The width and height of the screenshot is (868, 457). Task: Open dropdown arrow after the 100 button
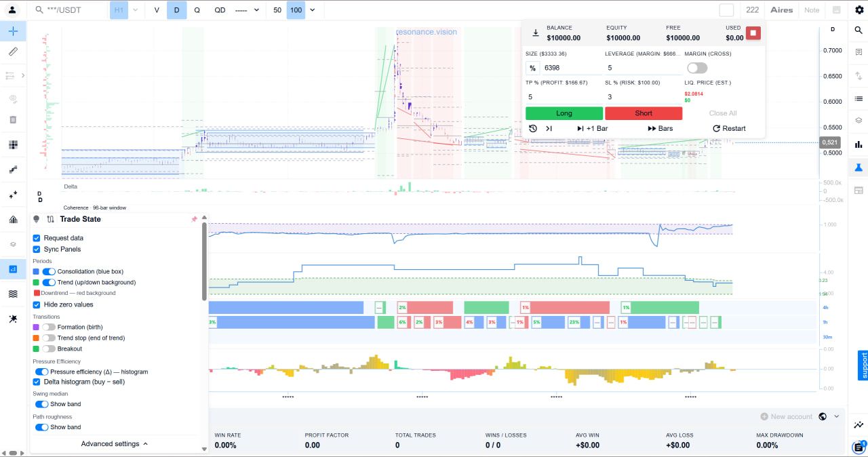click(x=312, y=10)
